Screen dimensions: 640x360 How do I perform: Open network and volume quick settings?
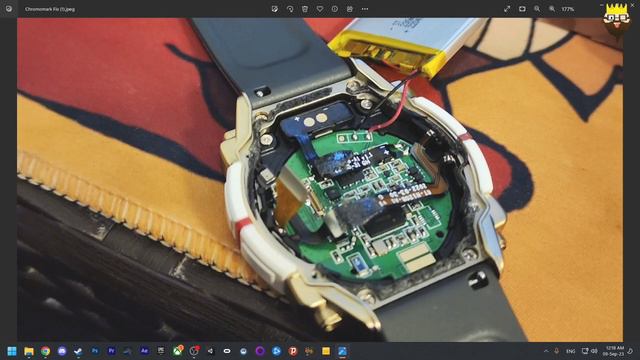pyautogui.click(x=589, y=351)
